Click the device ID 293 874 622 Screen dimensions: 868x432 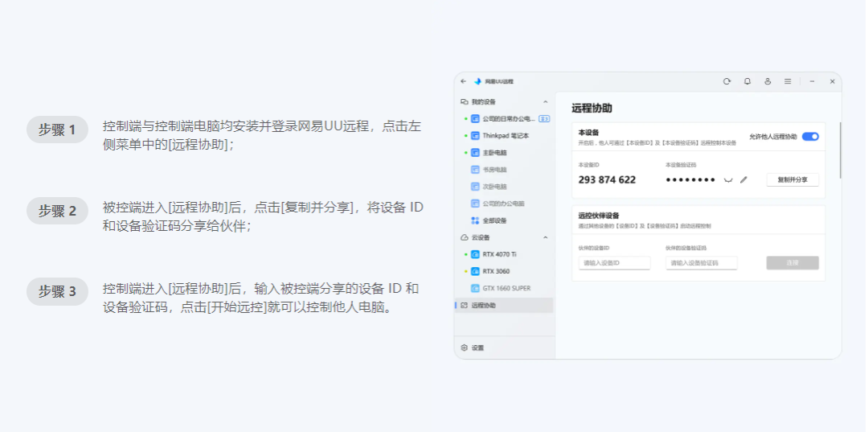click(x=607, y=180)
